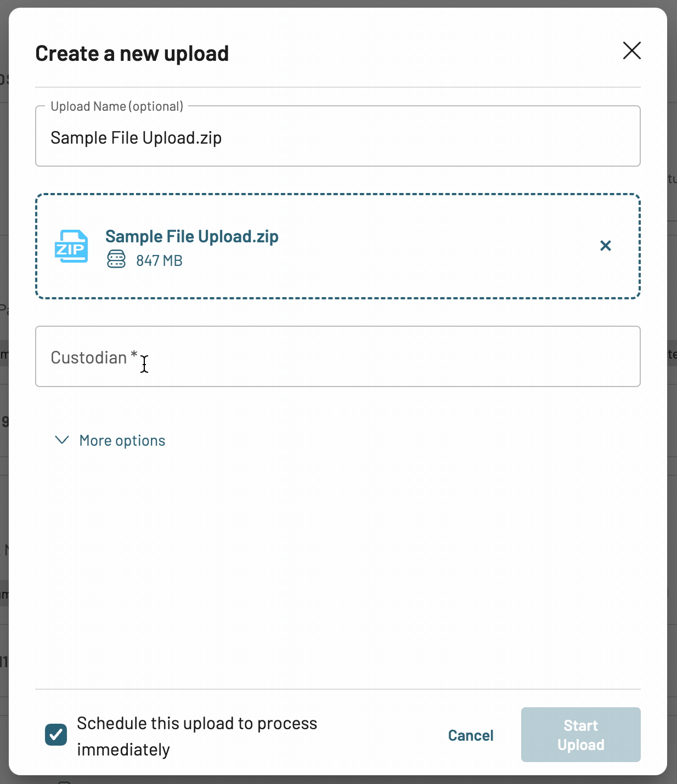Click the Upload Name (optional) label
The image size is (677, 784).
(x=117, y=106)
